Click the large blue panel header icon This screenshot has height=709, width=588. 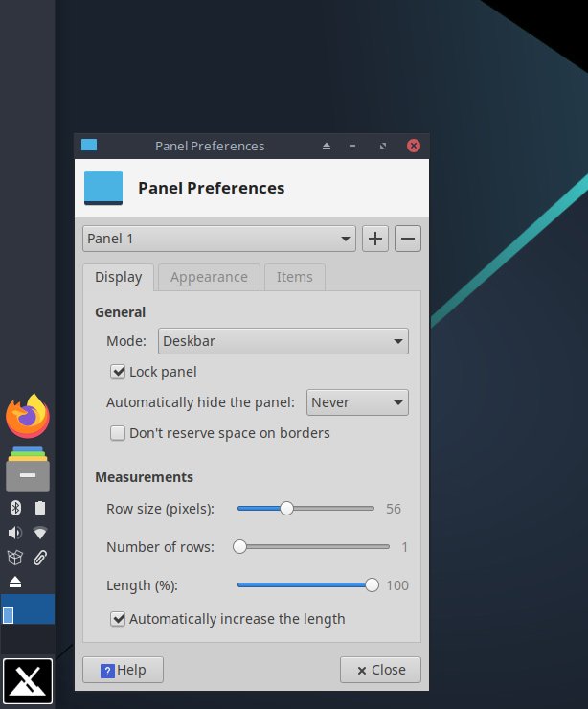(103, 188)
